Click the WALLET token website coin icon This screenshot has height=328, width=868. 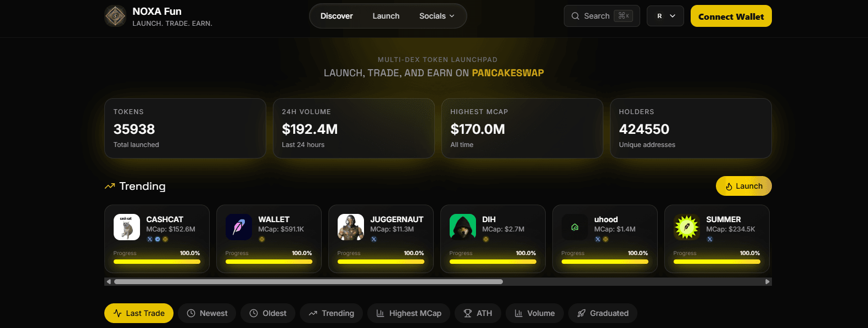pyautogui.click(x=262, y=239)
